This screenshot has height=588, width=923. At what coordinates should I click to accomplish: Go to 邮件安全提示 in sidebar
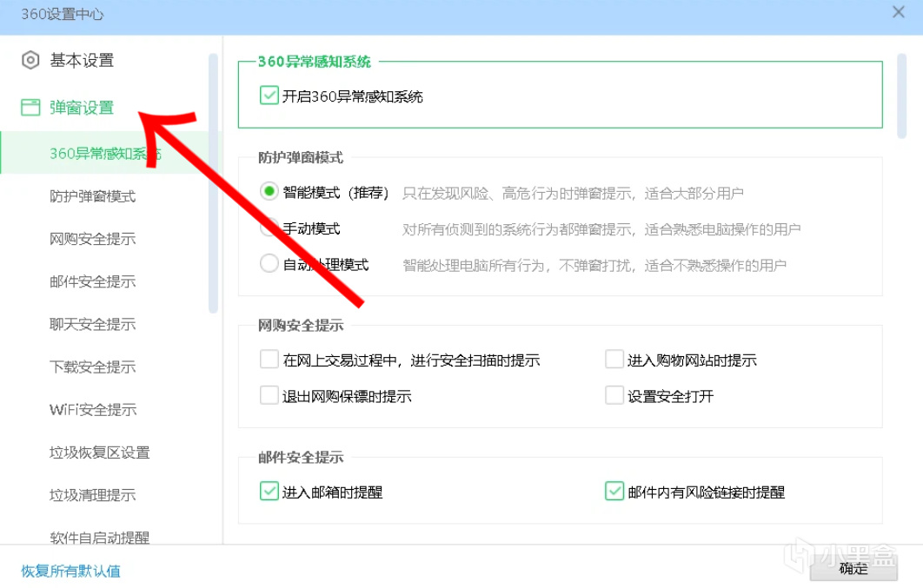(x=92, y=281)
